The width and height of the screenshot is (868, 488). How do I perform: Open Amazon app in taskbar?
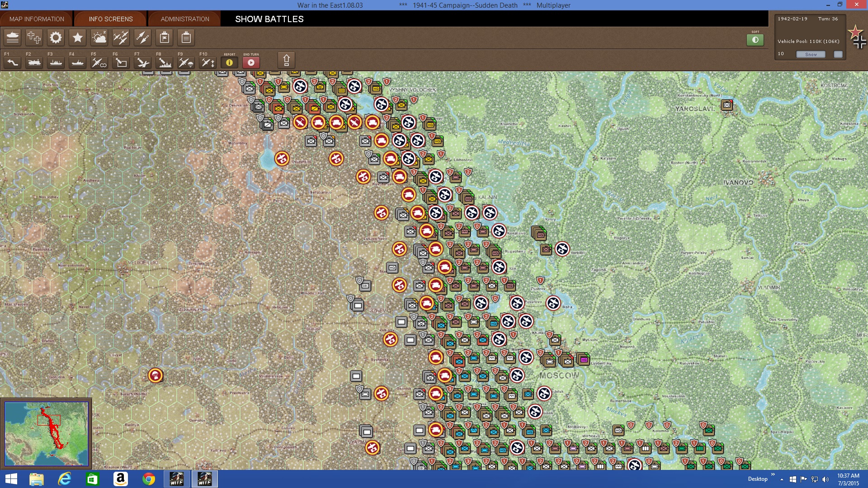click(x=121, y=479)
